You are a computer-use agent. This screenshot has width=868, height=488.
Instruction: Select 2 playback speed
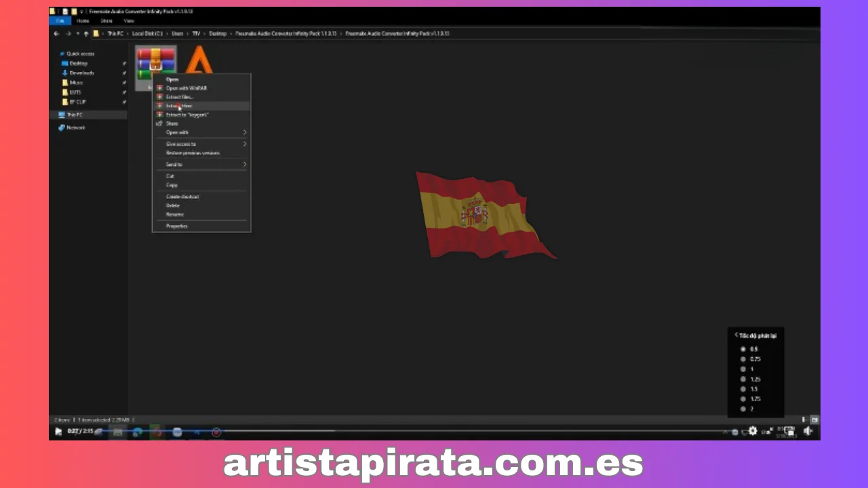[x=747, y=409]
